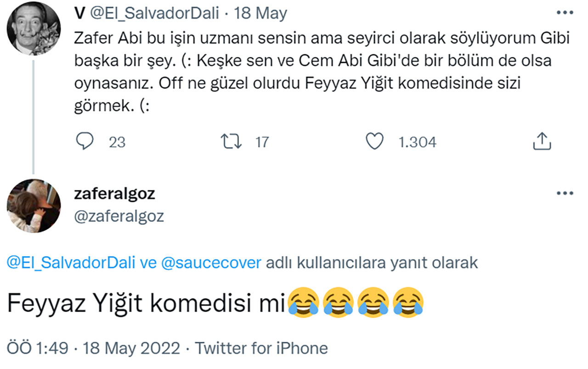Open more options on zaferalgoz's reply
588x369 pixels.
pos(565,193)
